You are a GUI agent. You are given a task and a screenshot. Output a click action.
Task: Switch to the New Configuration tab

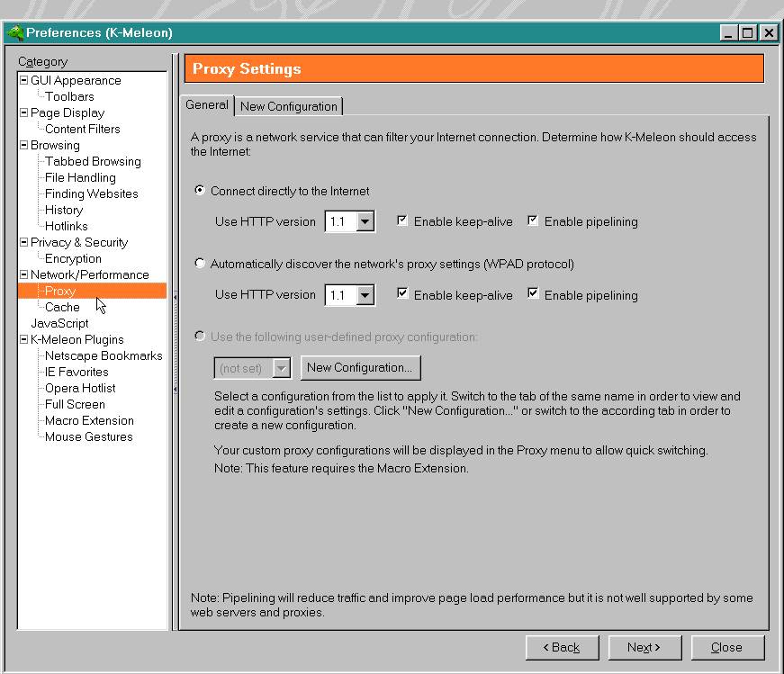point(289,106)
